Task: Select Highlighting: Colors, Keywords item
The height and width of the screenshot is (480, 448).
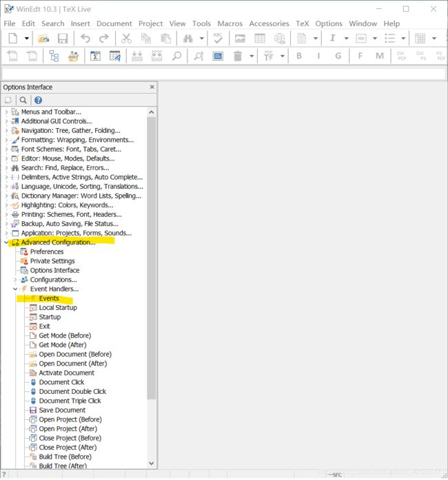Action: click(x=67, y=205)
